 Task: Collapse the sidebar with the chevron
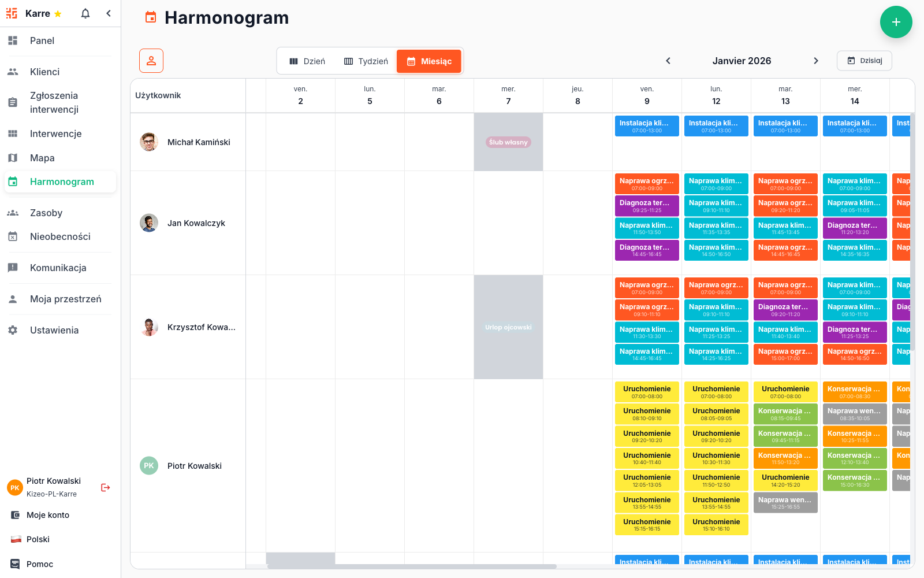point(109,13)
